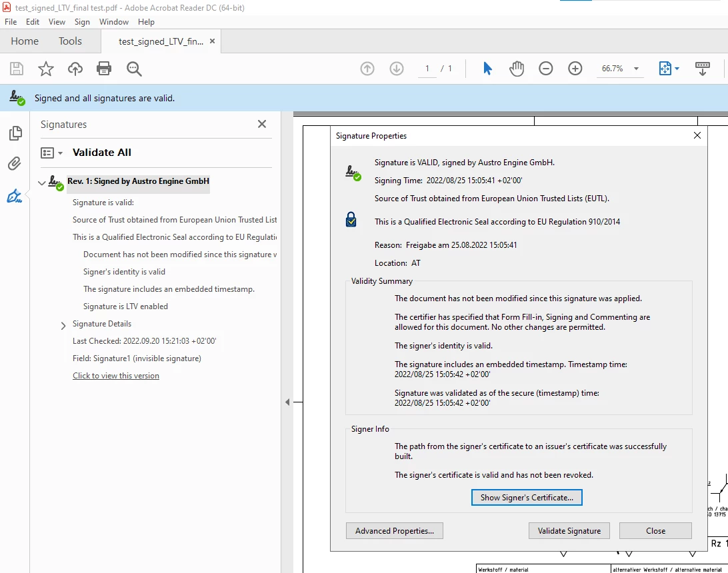Click Validate All button
The width and height of the screenshot is (728, 573).
click(x=102, y=152)
